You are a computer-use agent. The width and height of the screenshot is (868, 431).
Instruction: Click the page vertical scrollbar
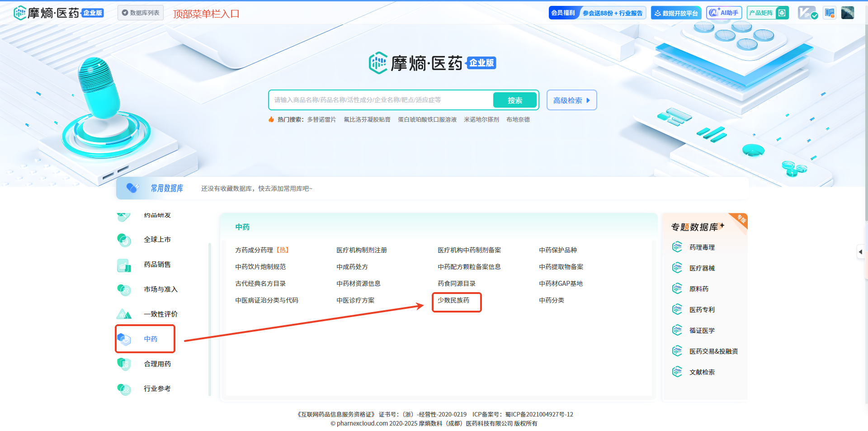pos(866,122)
